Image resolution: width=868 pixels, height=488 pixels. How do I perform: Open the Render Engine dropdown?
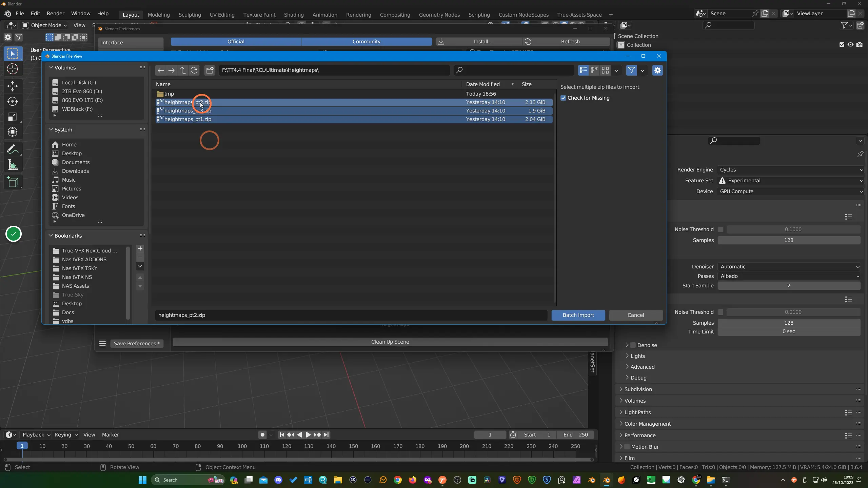790,170
